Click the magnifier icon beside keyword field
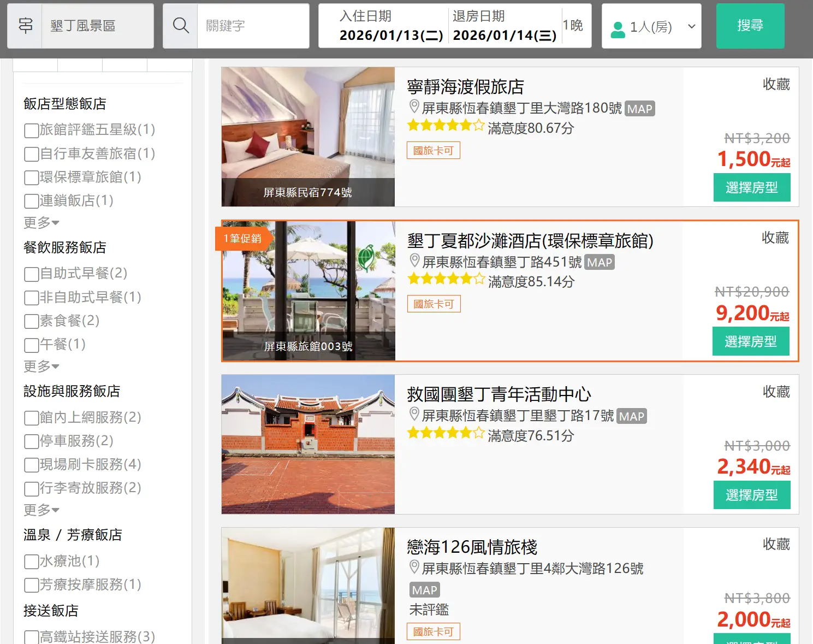813x644 pixels. (180, 26)
